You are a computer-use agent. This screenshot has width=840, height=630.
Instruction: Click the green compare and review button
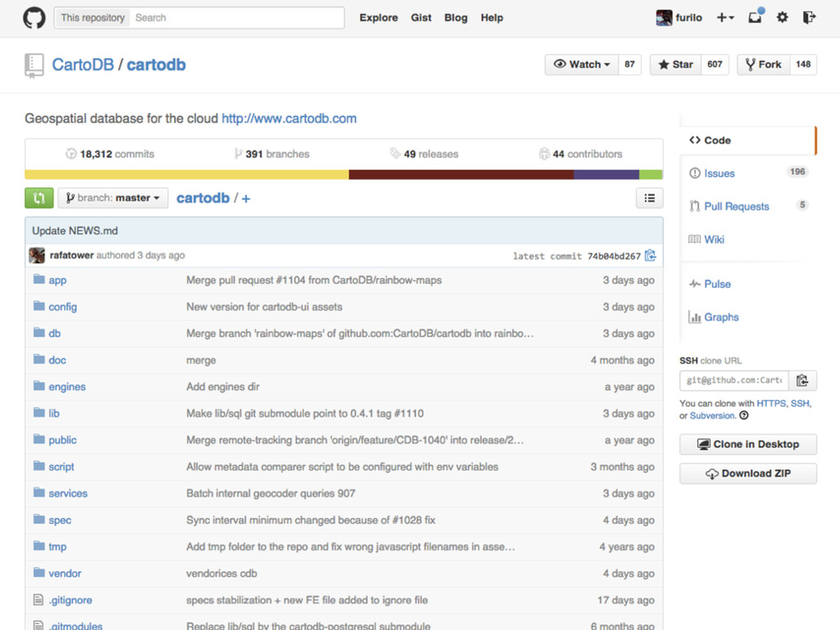point(39,199)
